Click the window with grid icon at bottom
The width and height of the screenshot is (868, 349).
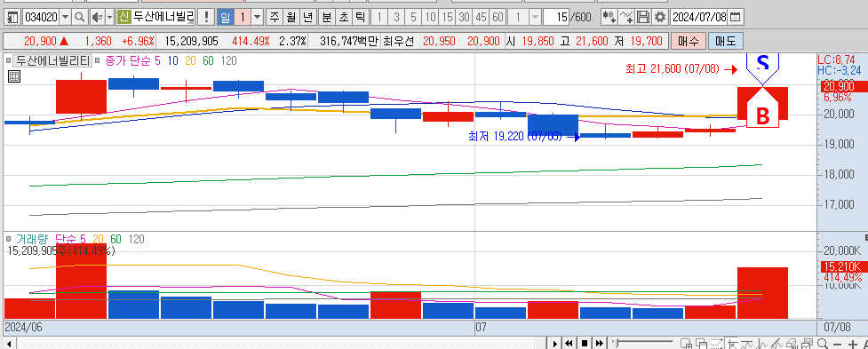pyautogui.click(x=687, y=344)
